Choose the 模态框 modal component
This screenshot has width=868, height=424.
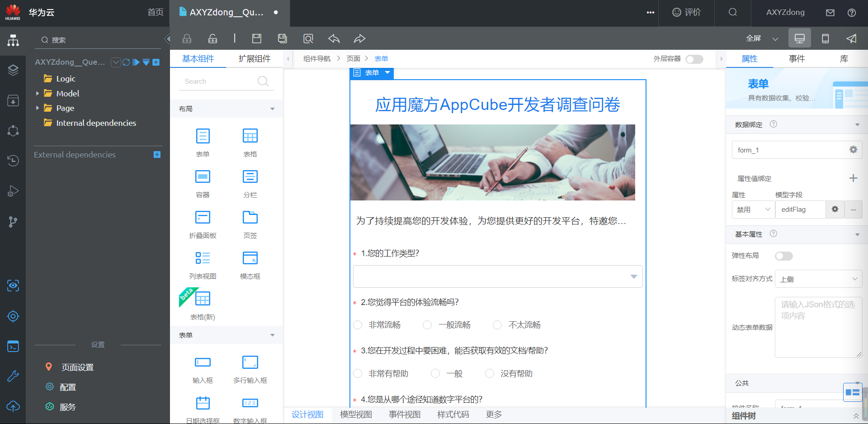point(250,264)
